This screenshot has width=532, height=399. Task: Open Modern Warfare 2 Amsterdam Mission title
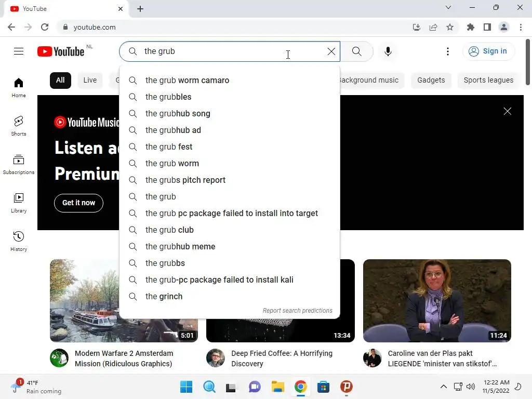point(124,358)
